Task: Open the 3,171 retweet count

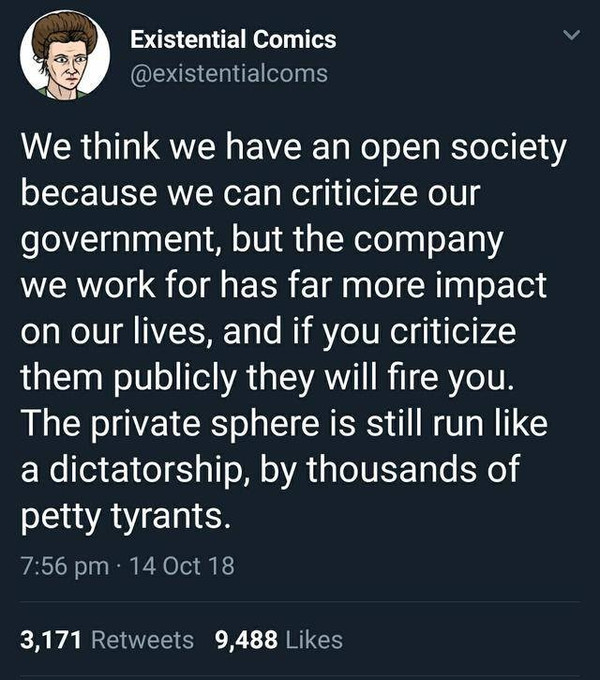Action: coord(52,639)
